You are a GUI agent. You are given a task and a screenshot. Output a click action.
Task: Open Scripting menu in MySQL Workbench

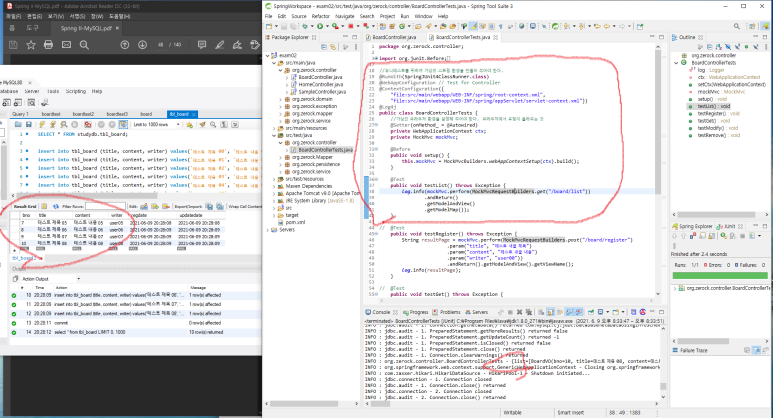(75, 91)
